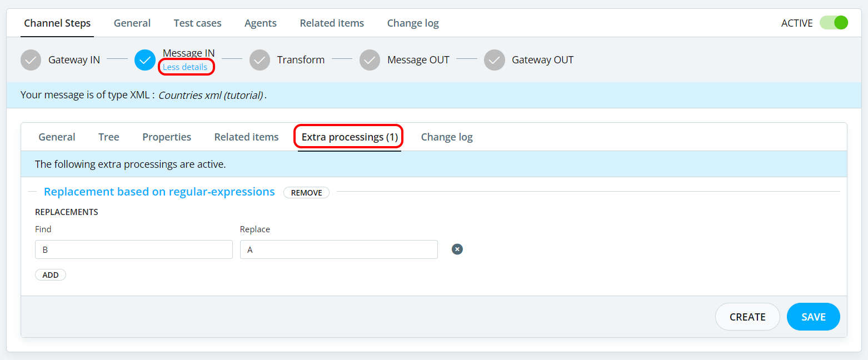Open the Message OUT step circle icon

coord(370,60)
